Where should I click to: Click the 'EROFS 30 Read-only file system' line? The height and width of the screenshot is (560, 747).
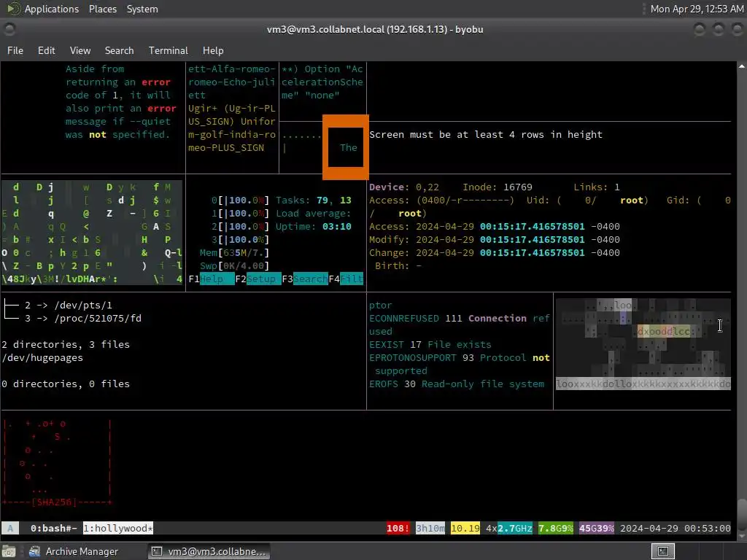coord(457,384)
